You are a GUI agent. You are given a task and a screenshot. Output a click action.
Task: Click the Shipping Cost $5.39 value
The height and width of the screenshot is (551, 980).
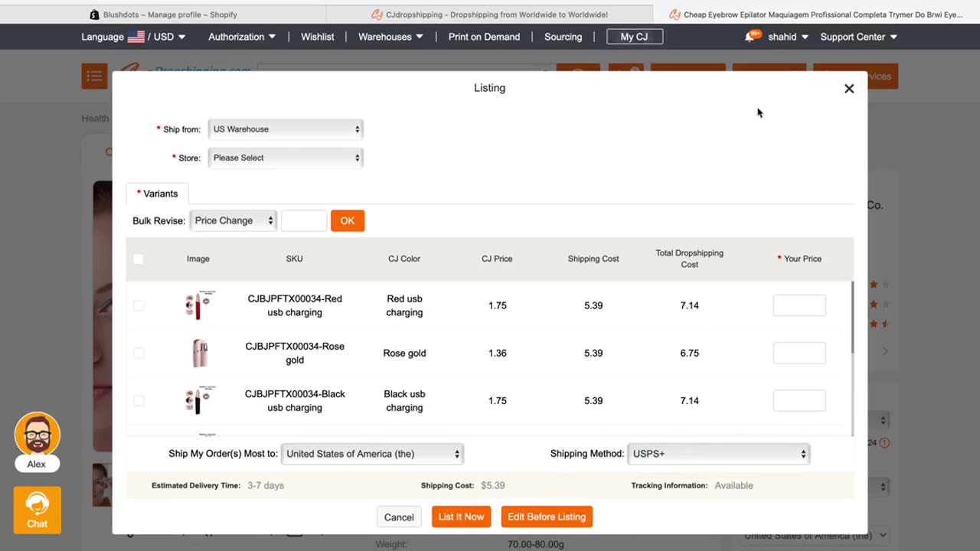pyautogui.click(x=492, y=485)
